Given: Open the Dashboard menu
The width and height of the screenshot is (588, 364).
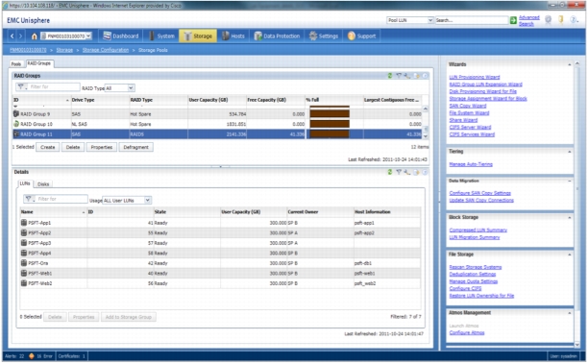Looking at the screenshot, I should coord(121,36).
